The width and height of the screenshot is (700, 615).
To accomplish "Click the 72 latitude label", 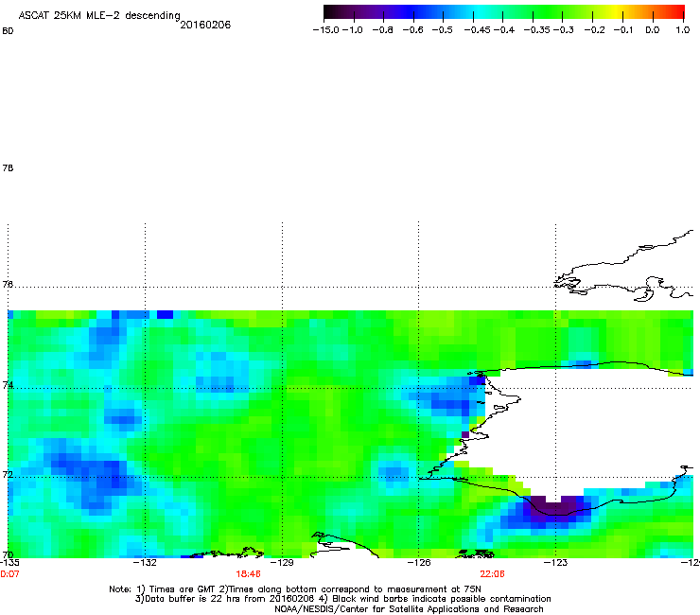I will pyautogui.click(x=8, y=474).
